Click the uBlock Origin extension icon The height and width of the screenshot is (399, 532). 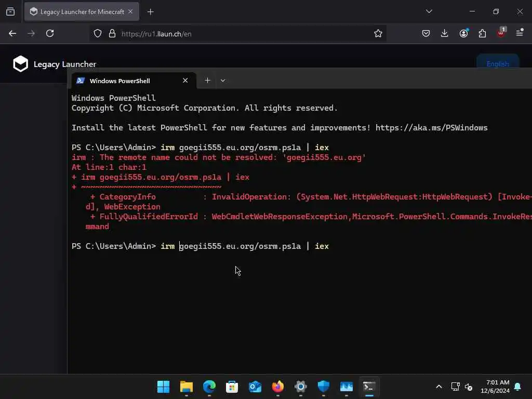[501, 33]
